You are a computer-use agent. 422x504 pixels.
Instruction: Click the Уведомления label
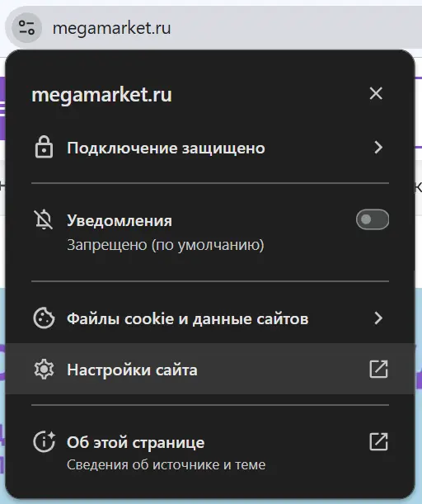(120, 221)
